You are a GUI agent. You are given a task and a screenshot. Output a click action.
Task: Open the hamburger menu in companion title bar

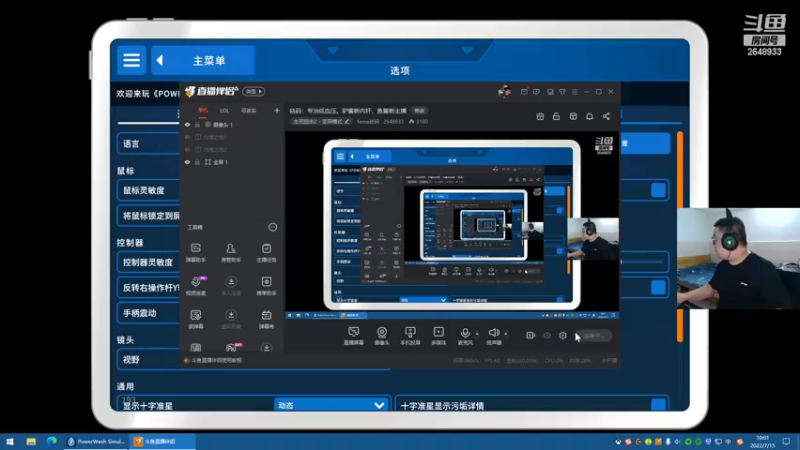(x=574, y=92)
